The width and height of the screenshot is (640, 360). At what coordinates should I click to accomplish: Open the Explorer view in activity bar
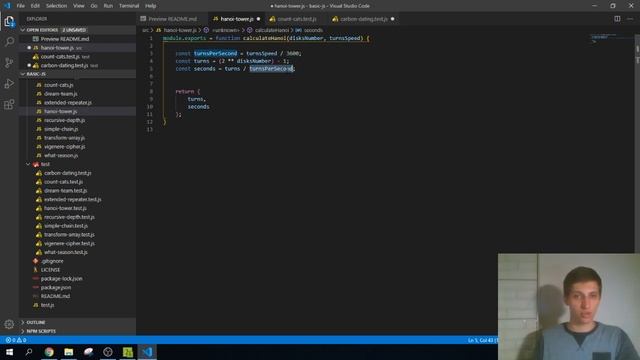(x=9, y=21)
